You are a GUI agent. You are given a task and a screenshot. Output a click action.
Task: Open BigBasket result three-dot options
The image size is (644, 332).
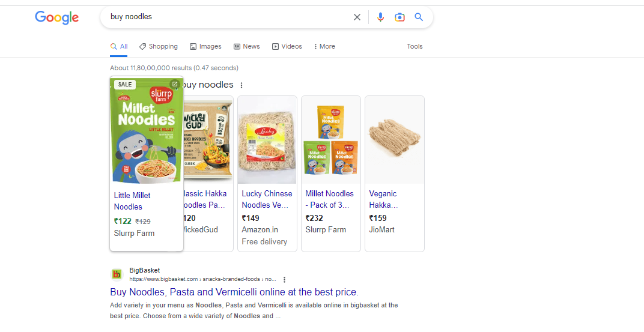coord(284,280)
